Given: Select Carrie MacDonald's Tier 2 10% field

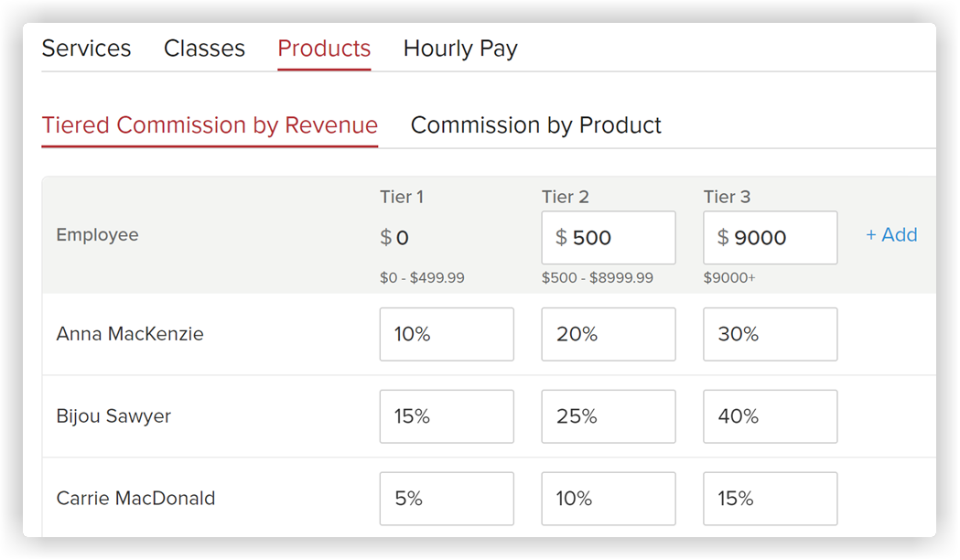Looking at the screenshot, I should tap(609, 498).
